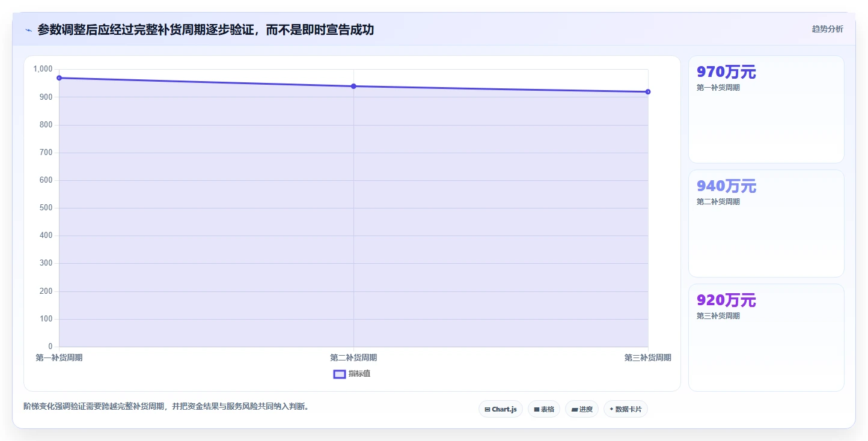Viewport: 868px width, 441px height.
Task: Click the 970万元 card value
Action: pyautogui.click(x=726, y=72)
